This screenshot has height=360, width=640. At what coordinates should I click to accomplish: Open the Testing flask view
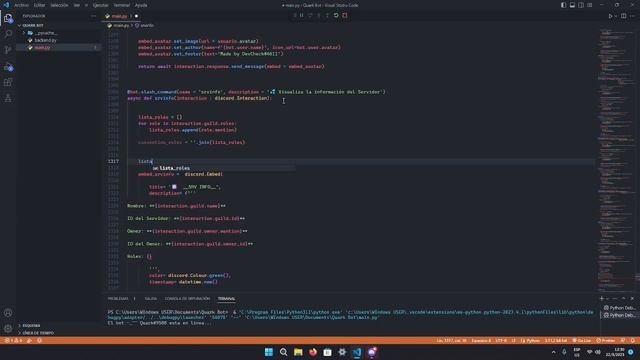[8, 98]
